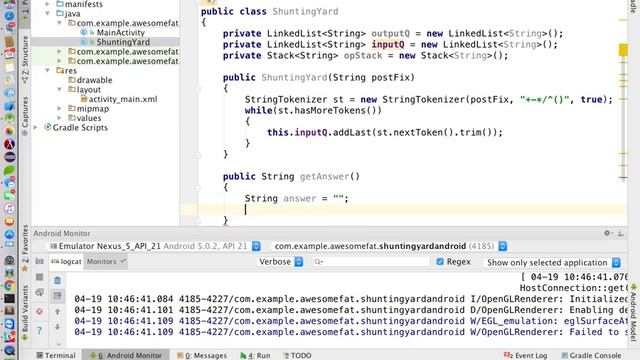Click the res folder icon
This screenshot has width=640, height=360.
[x=60, y=71]
